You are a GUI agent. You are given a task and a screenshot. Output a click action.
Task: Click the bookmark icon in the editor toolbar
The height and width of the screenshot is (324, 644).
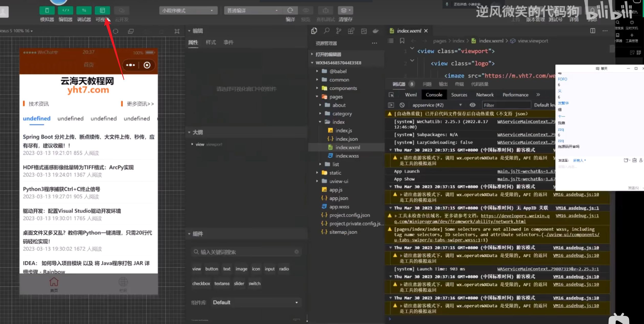pos(402,41)
